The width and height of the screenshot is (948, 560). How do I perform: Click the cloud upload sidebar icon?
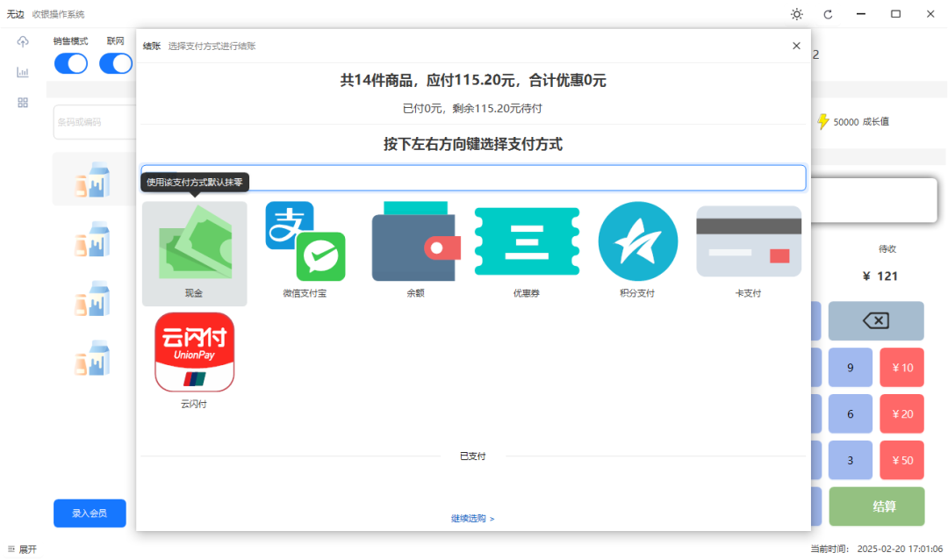(x=23, y=41)
